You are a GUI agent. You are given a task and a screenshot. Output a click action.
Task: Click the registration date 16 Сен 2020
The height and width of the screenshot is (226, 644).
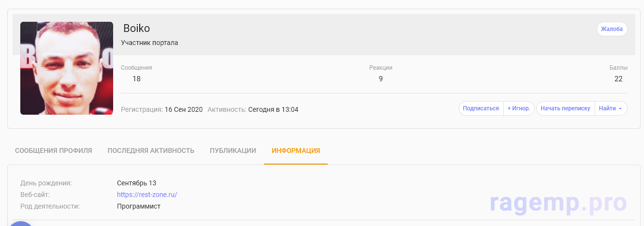(x=184, y=109)
